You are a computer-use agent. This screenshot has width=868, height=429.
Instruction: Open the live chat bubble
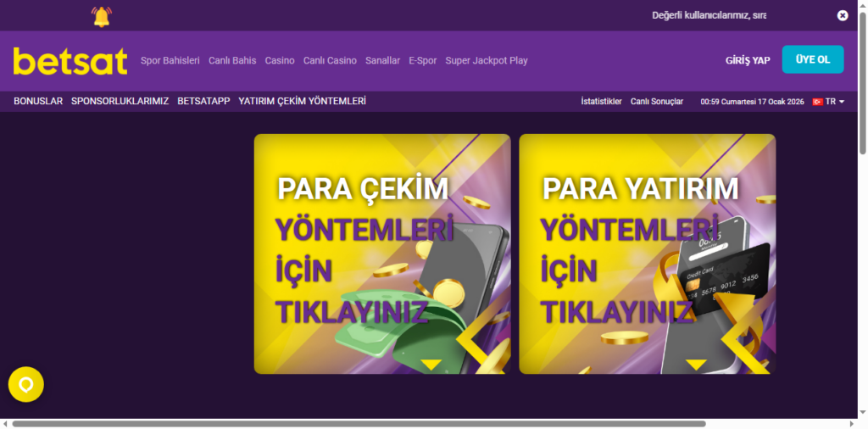click(x=26, y=384)
